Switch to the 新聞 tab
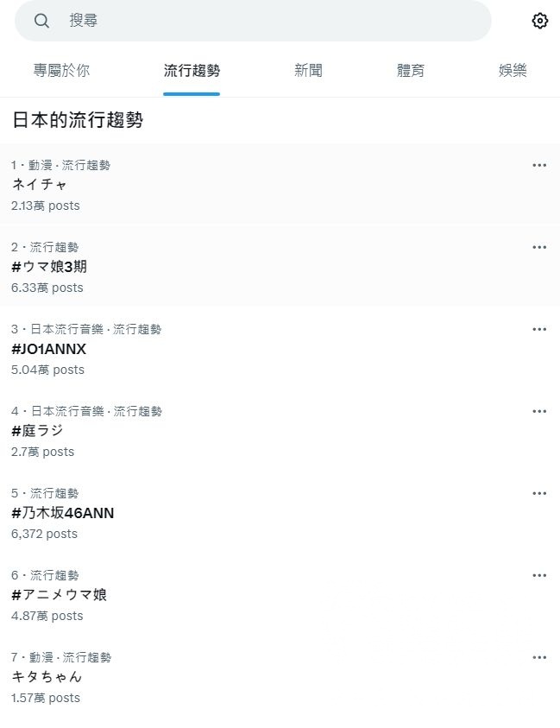This screenshot has width=560, height=728. click(x=308, y=70)
